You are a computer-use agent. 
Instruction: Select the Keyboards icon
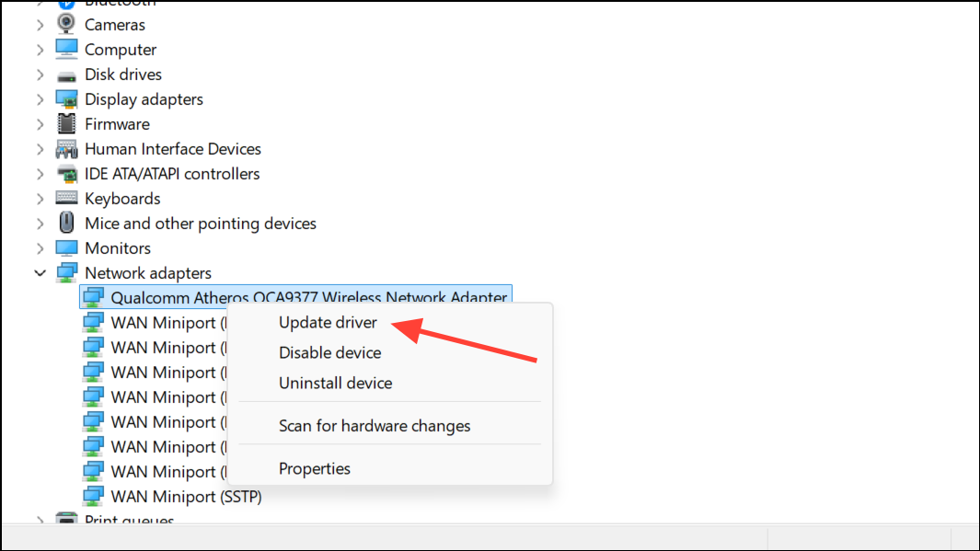[66, 198]
